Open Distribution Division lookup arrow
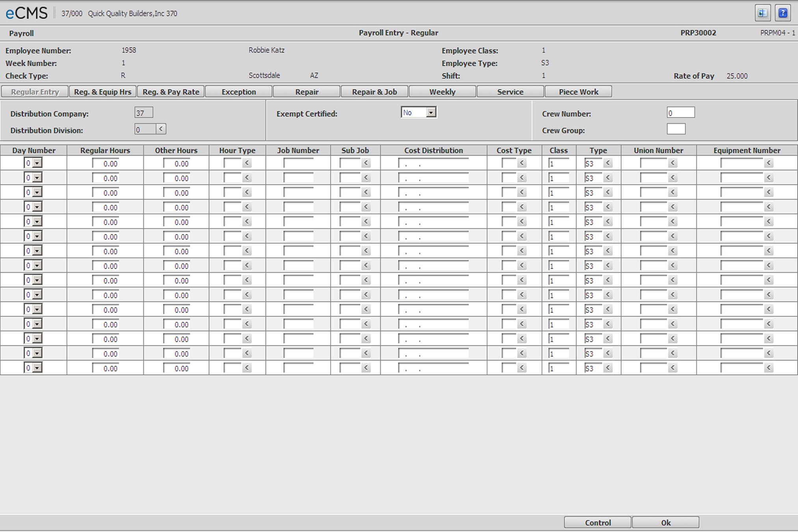Viewport: 798px width, 532px height. (x=161, y=129)
